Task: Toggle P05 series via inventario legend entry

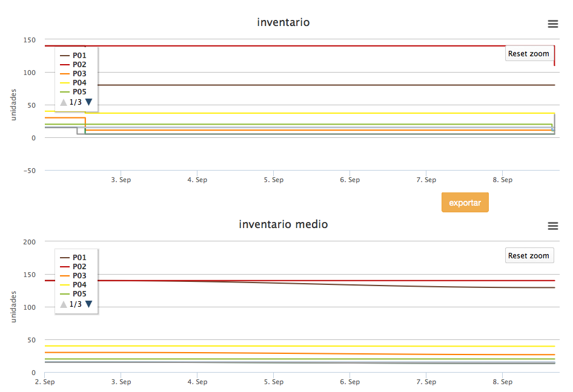Action: 79,91
